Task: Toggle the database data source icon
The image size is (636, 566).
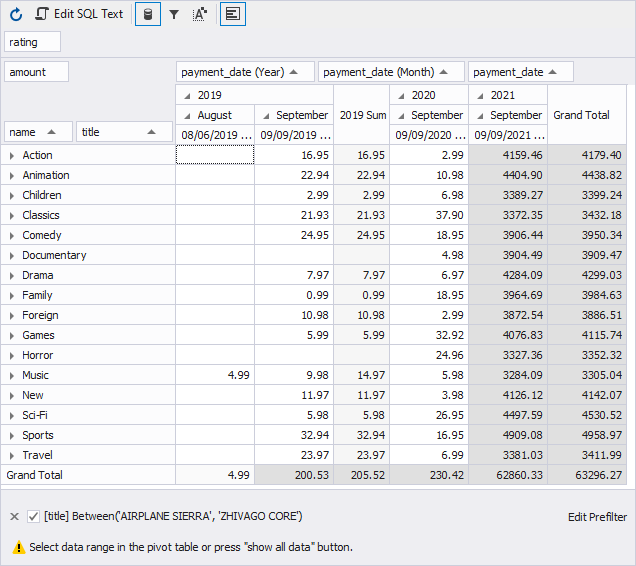Action: point(147,14)
